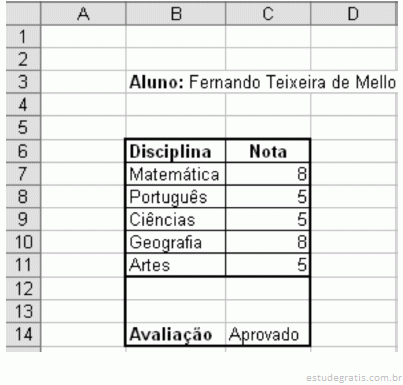Select row 12 header
The height and width of the screenshot is (385, 403).
coord(23,289)
